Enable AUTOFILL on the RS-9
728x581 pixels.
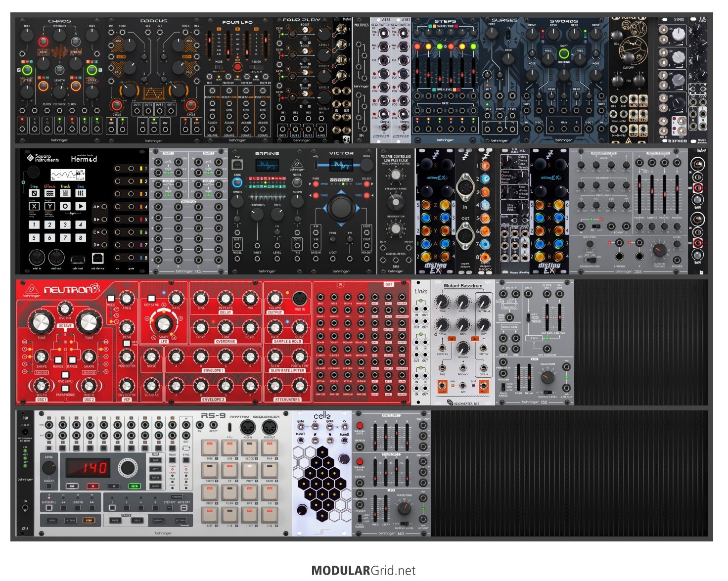coord(159,520)
